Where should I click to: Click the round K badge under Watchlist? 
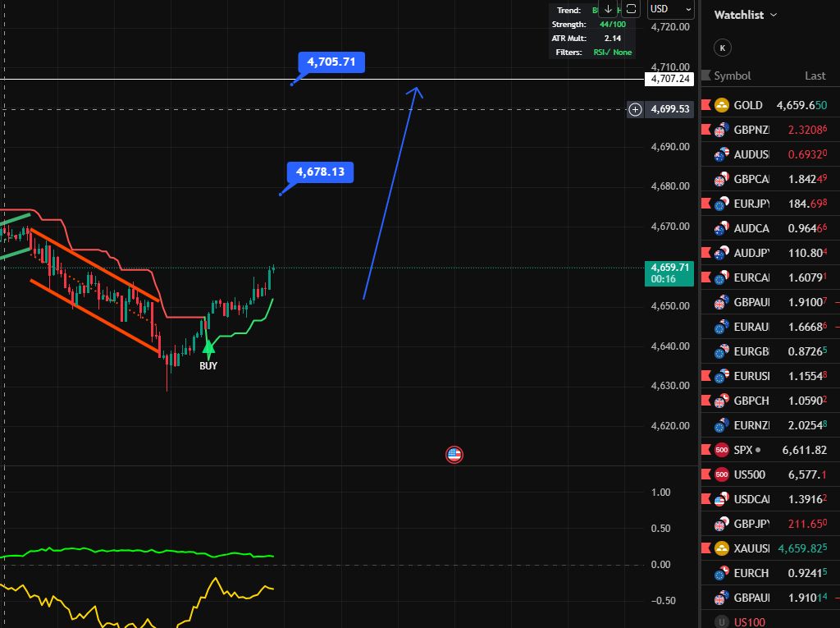click(722, 48)
